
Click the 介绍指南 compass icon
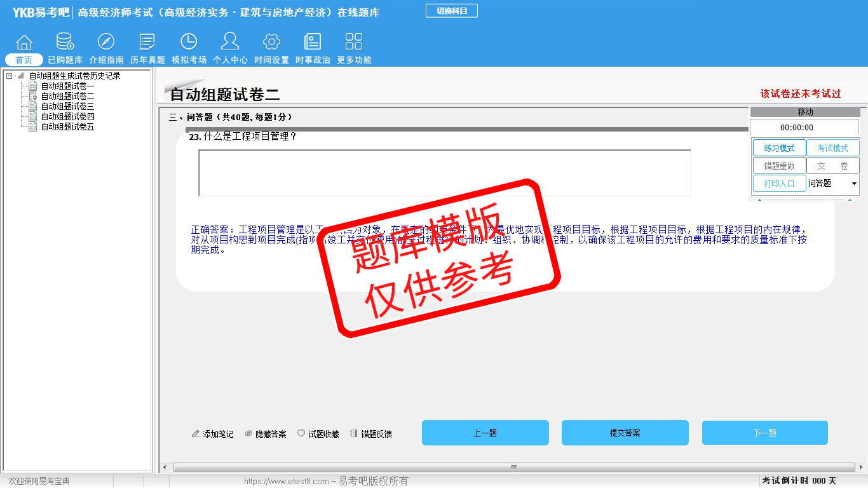coord(106,43)
